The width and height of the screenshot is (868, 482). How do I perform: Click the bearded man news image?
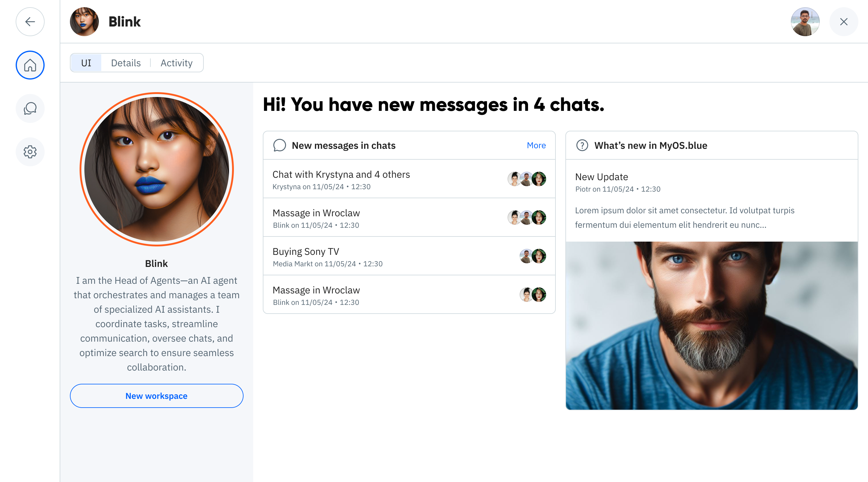(711, 325)
